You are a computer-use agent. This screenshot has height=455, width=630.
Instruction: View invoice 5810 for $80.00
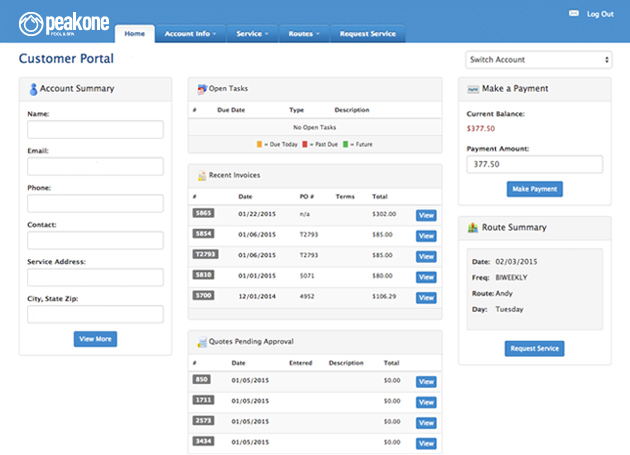coord(426,277)
